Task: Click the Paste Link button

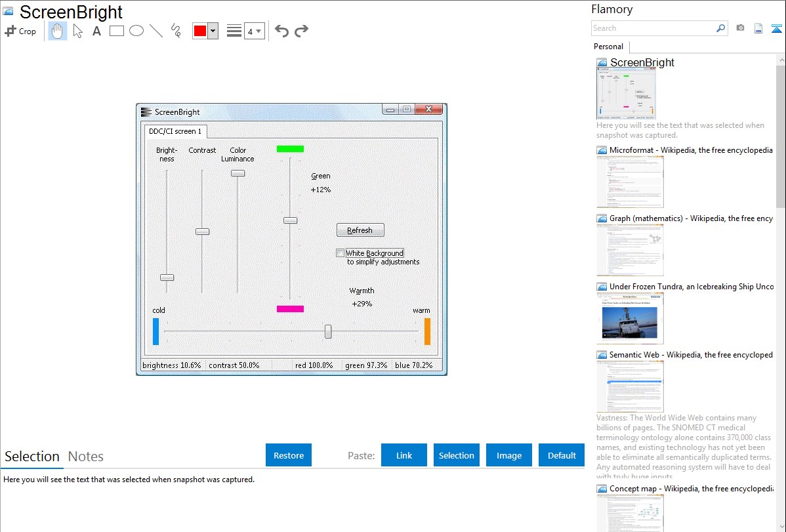Action: 404,455
